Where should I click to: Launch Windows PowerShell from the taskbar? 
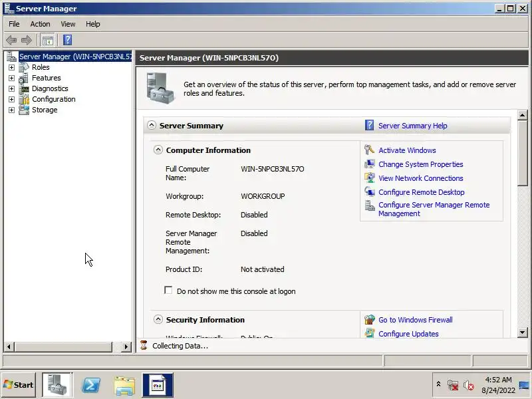(x=91, y=385)
